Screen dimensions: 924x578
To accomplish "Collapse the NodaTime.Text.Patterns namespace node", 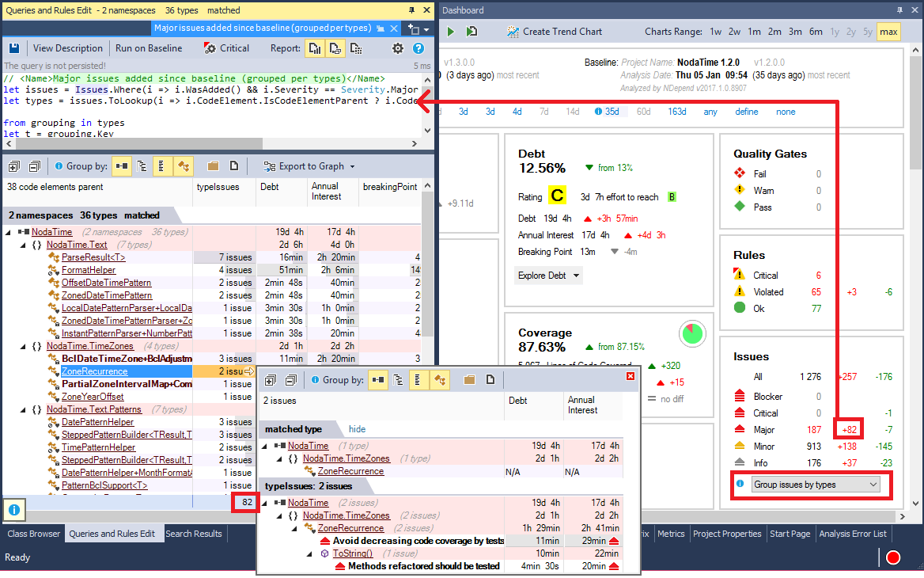I will [23, 409].
